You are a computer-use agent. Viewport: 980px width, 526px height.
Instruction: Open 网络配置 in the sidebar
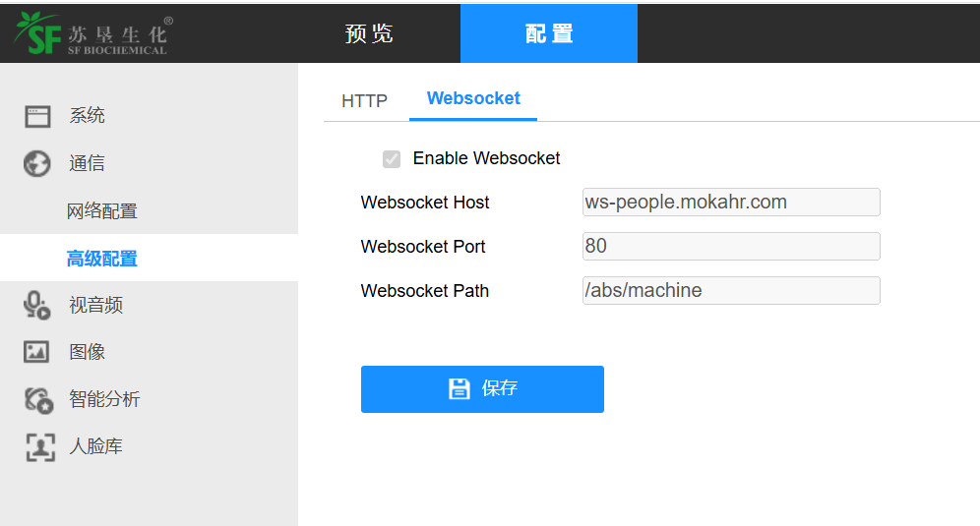point(102,211)
